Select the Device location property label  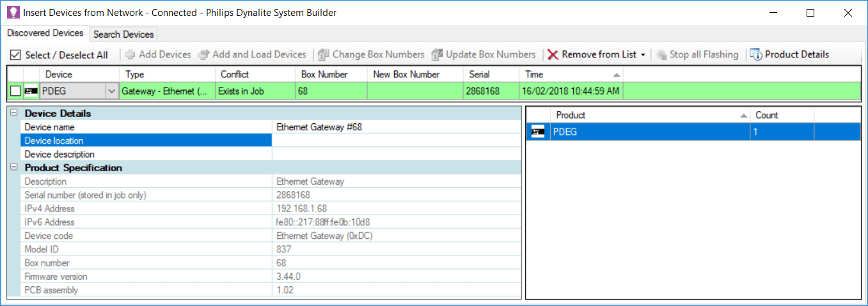point(146,141)
